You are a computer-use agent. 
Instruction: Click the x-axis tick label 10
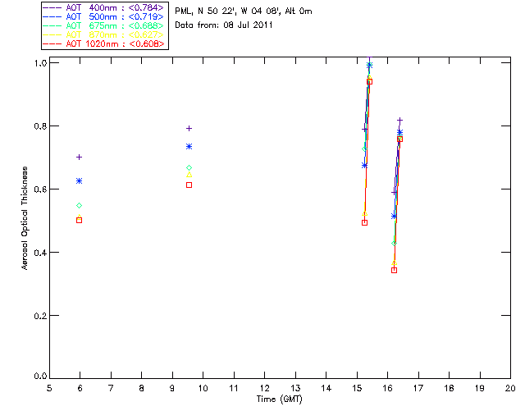click(x=203, y=388)
